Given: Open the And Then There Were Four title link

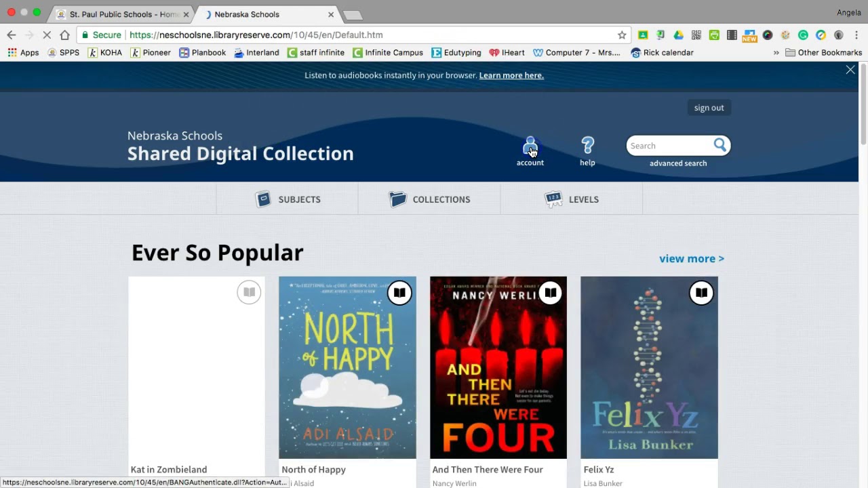Looking at the screenshot, I should (488, 469).
